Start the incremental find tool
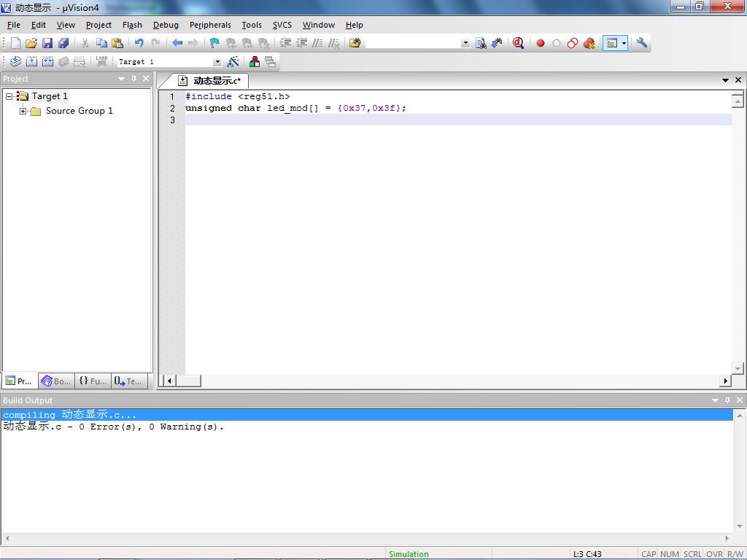Image resolution: width=747 pixels, height=560 pixels. (x=497, y=43)
